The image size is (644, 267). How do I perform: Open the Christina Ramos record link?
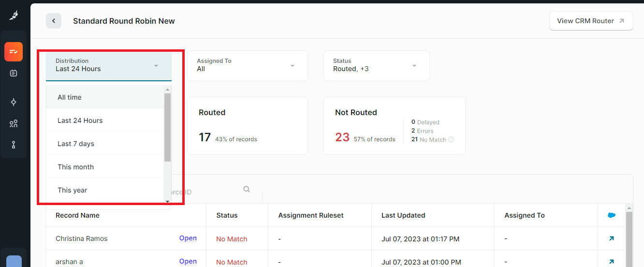click(x=188, y=238)
